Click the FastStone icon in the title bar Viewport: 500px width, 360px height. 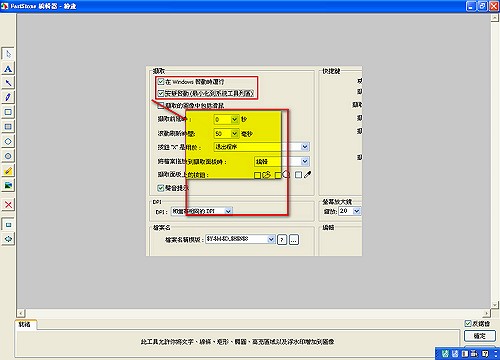click(x=4, y=6)
